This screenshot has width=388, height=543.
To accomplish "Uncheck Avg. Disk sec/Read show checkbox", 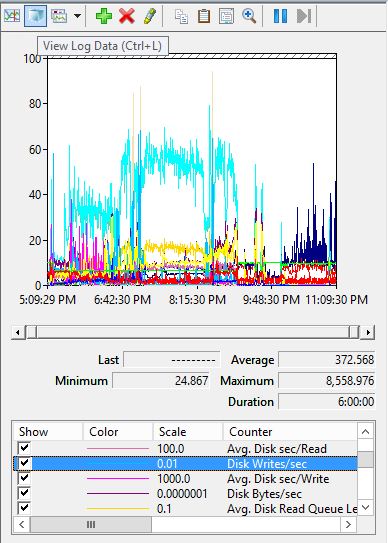I will coord(24,448).
